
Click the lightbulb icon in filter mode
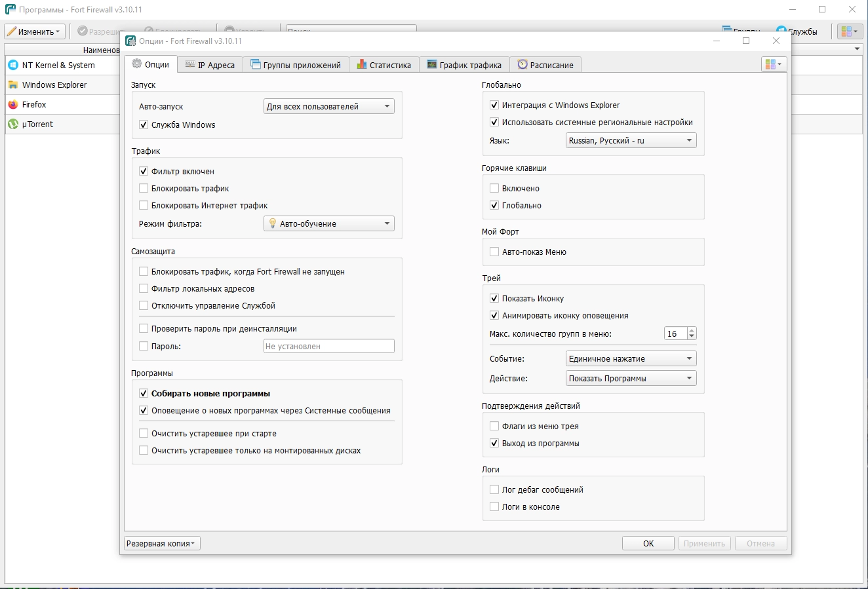273,223
